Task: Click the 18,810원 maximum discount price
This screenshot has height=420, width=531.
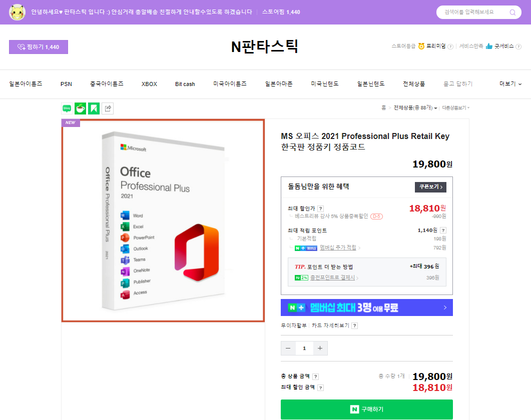Action: [427, 208]
